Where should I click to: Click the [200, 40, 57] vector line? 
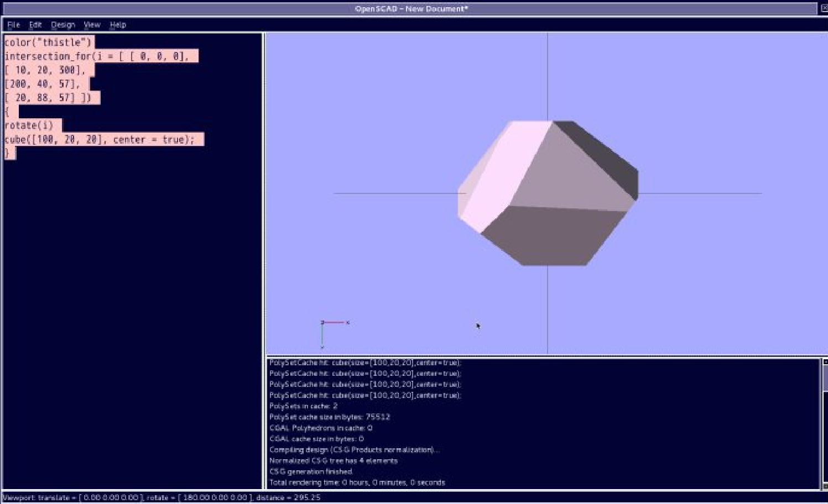(43, 84)
